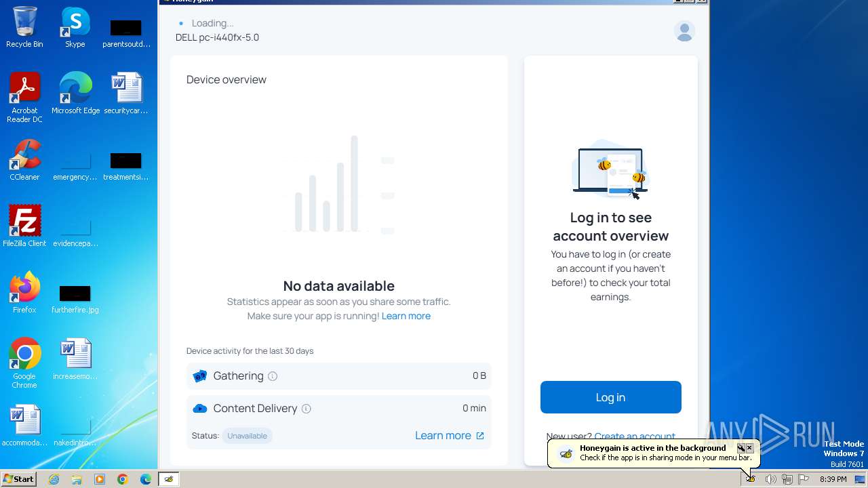Click the Content Delivery cloud icon
This screenshot has width=868, height=488.
click(x=199, y=409)
